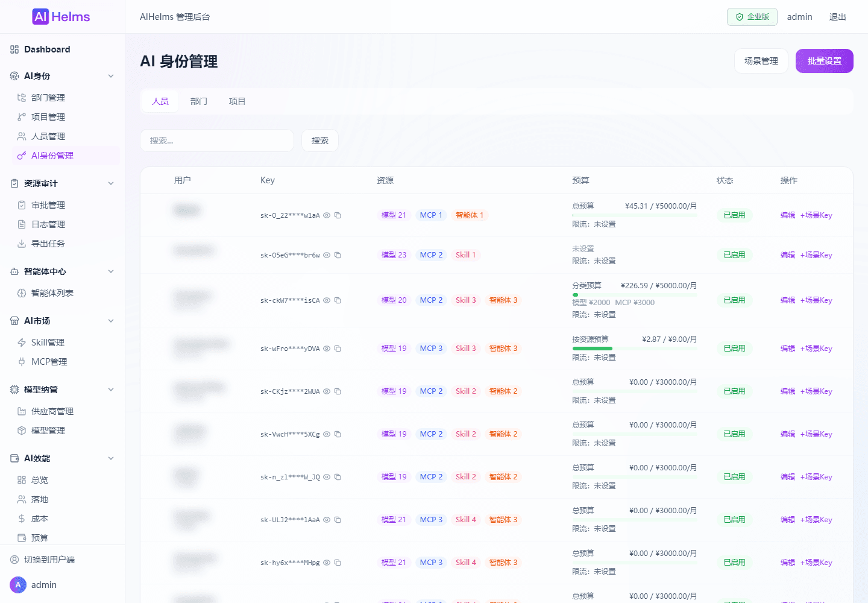Switch to the 部门 tab
Image resolution: width=868 pixels, height=603 pixels.
198,101
